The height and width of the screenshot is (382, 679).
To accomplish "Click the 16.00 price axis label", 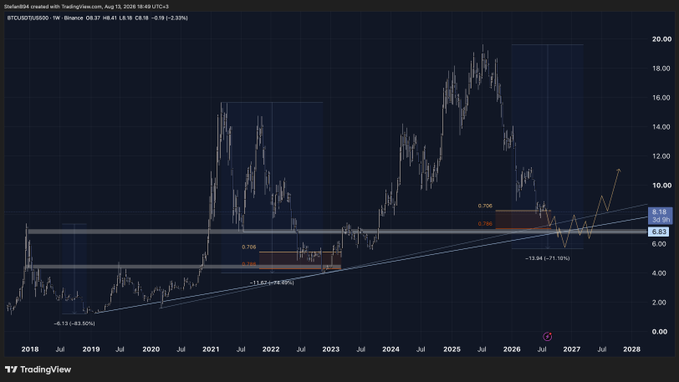I will coord(661,97).
